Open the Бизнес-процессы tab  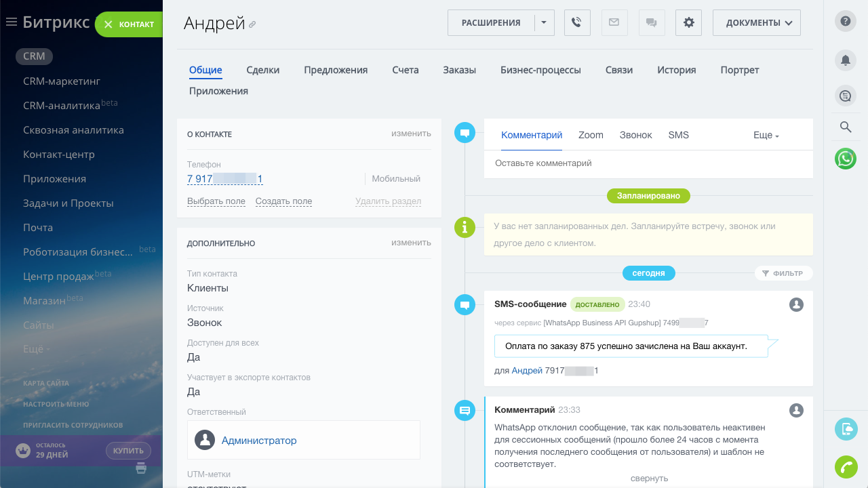coord(541,70)
